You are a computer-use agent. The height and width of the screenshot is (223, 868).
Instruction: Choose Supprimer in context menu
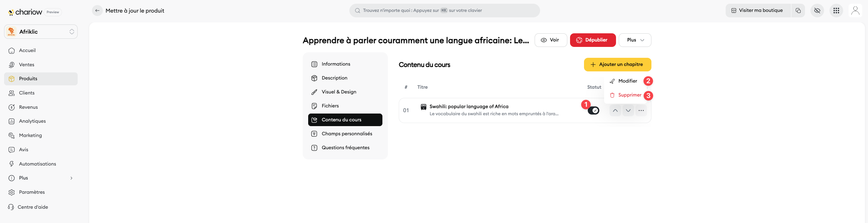pyautogui.click(x=629, y=95)
